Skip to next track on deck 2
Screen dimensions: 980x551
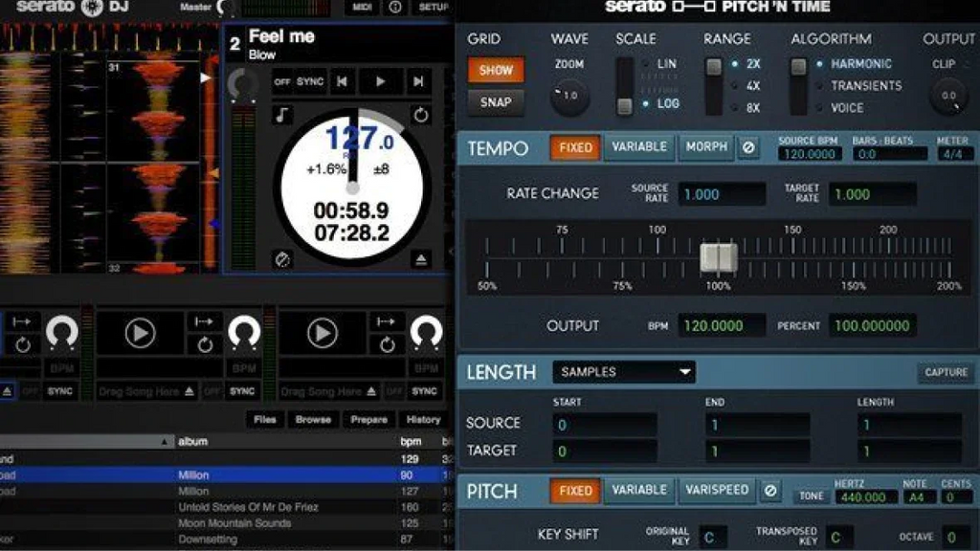tap(418, 81)
